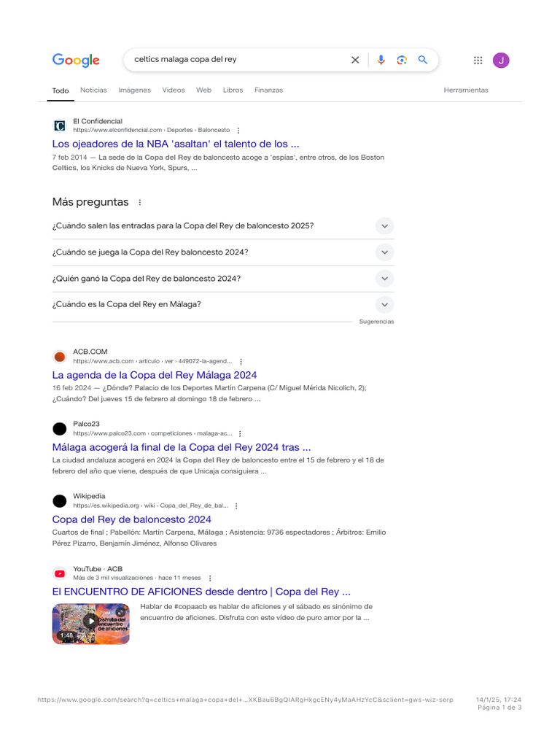Expand '¿Cuándo se juega la Copa del Rey baloncesto 2024?'
The height and width of the screenshot is (747, 560).
[223, 252]
